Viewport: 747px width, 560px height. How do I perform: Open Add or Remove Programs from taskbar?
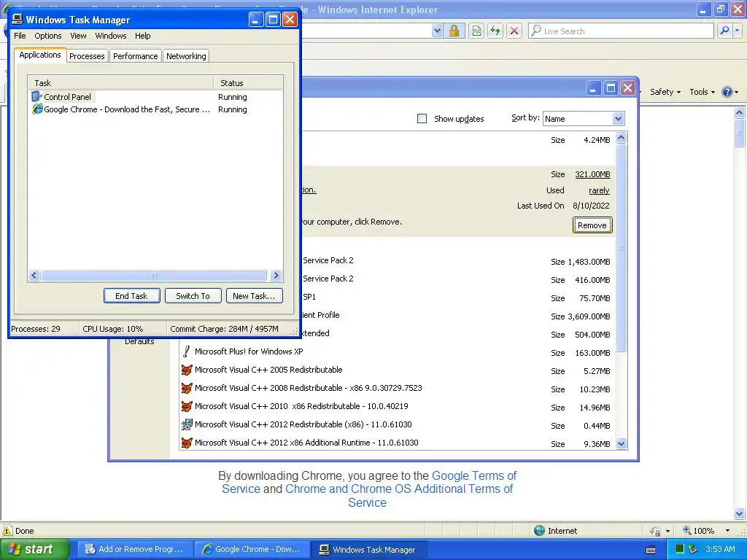click(133, 549)
